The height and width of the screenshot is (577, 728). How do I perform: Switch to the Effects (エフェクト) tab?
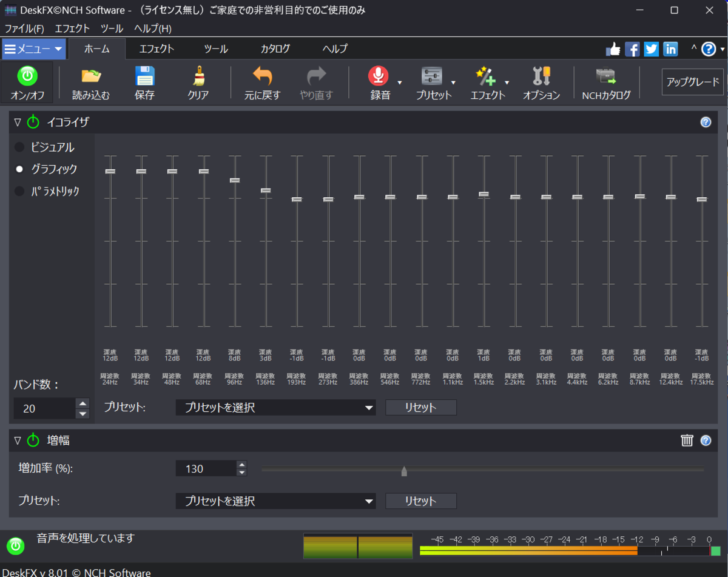click(x=157, y=49)
